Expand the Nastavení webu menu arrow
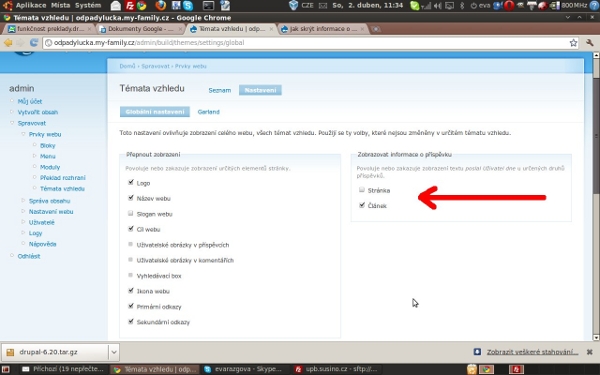The width and height of the screenshot is (600, 375). (23, 211)
